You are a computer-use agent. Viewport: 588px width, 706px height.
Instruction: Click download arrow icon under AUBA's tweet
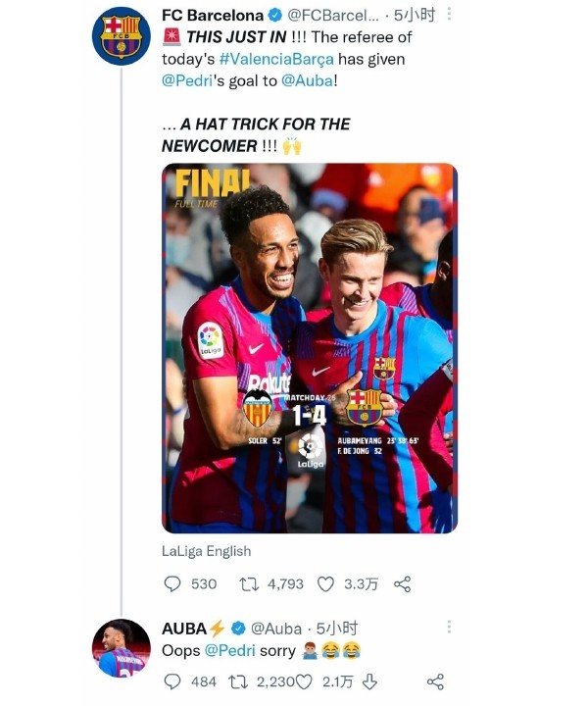(x=369, y=681)
